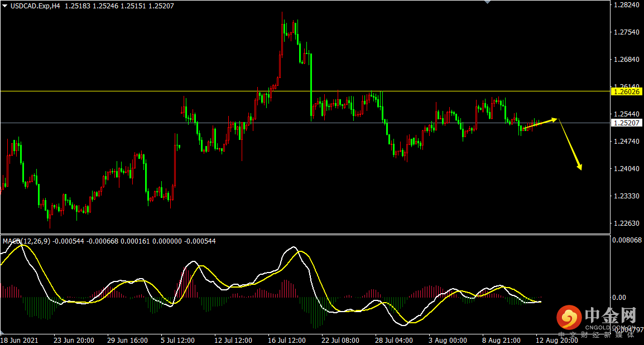Click the 1.28240 price scale label
The image size is (644, 345).
tap(626, 5)
